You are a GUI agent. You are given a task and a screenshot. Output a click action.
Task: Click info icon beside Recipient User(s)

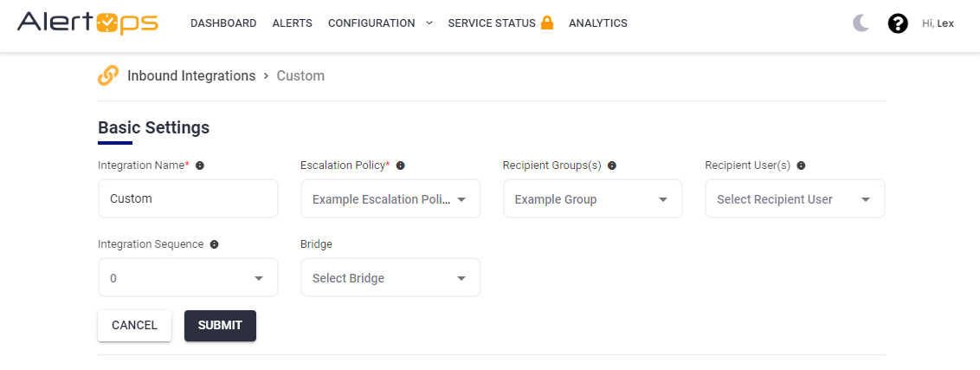801,166
